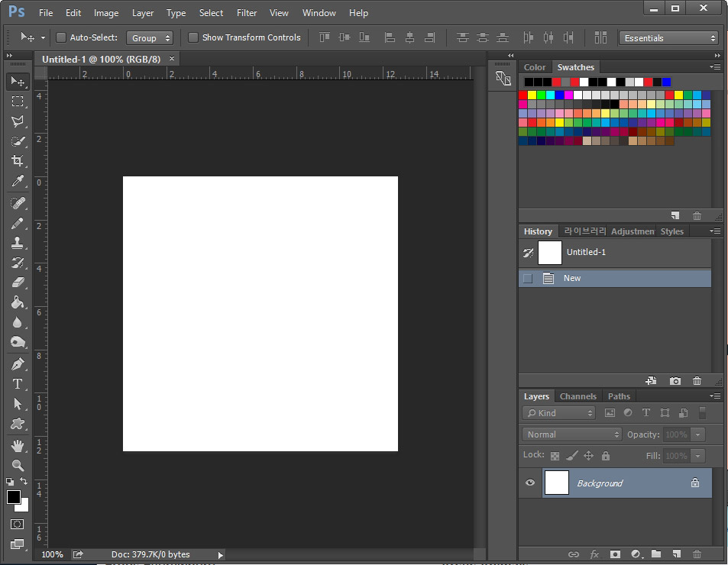This screenshot has width=728, height=565.
Task: Delete current history state
Action: pyautogui.click(x=697, y=381)
